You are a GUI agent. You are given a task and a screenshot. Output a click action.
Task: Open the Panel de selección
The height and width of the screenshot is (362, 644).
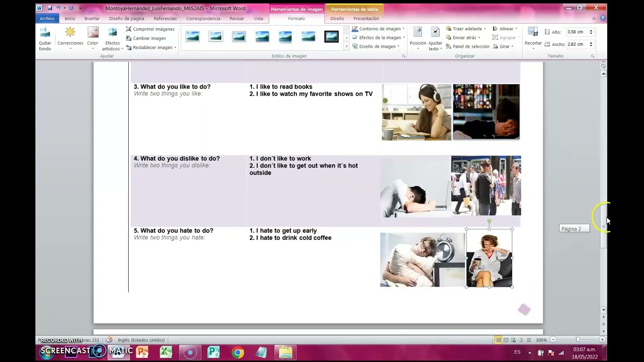[x=467, y=46]
